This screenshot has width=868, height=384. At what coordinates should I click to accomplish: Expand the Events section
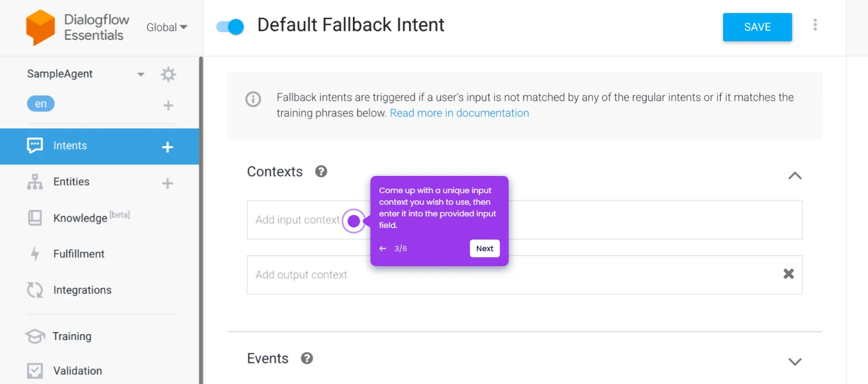(x=794, y=362)
